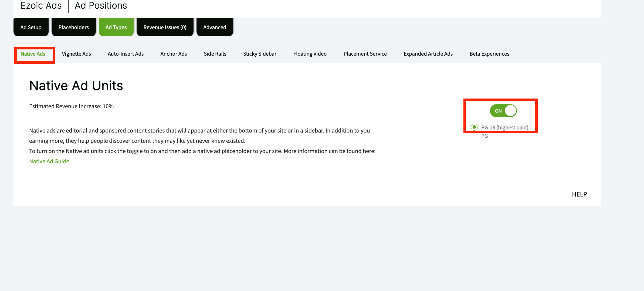Switch to Floating Video settings
Image resolution: width=644 pixels, height=291 pixels.
click(310, 54)
